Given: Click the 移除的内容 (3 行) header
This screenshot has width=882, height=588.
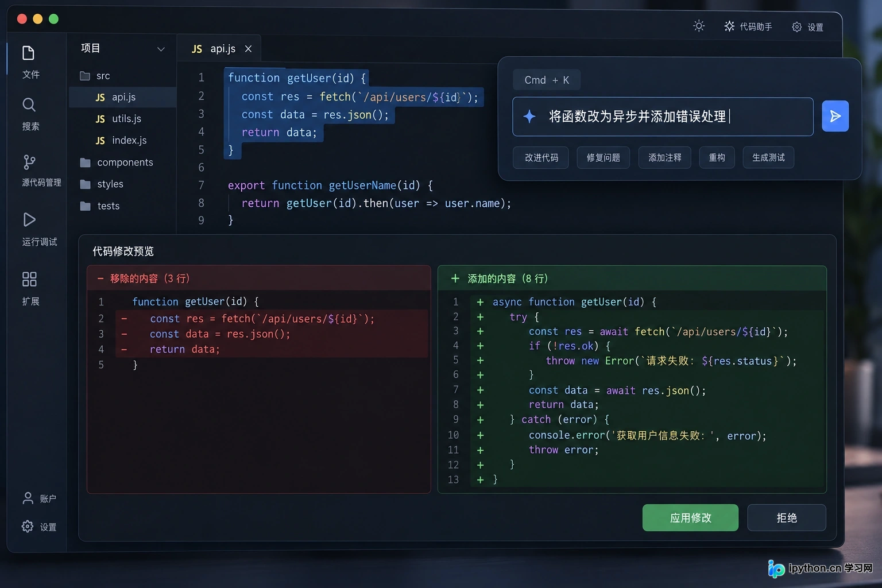Looking at the screenshot, I should 258,278.
